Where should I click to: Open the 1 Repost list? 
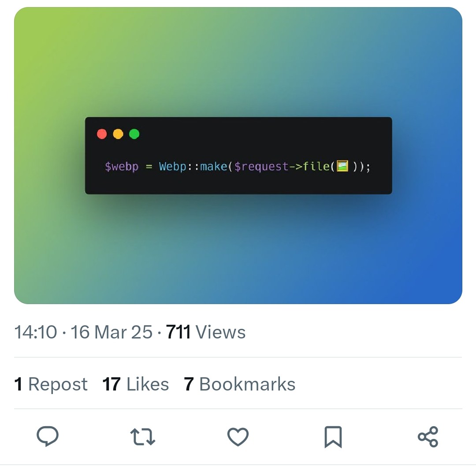pyautogui.click(x=51, y=384)
